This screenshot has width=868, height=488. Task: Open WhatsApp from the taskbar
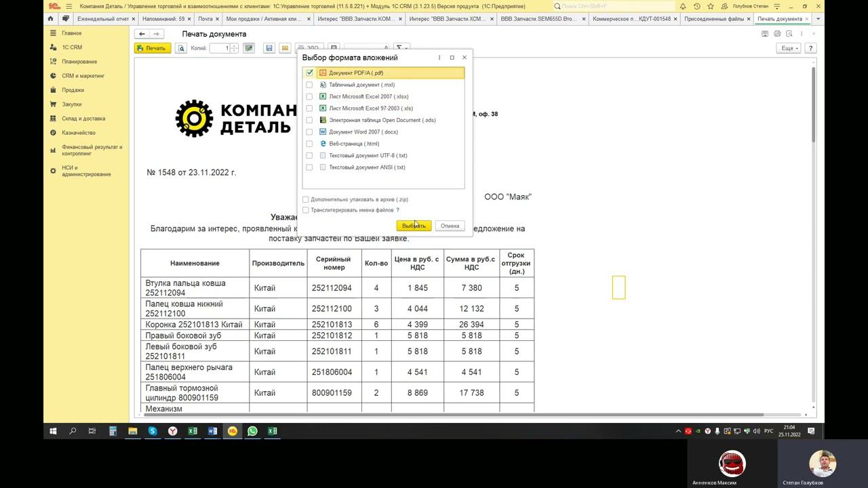coord(252,431)
